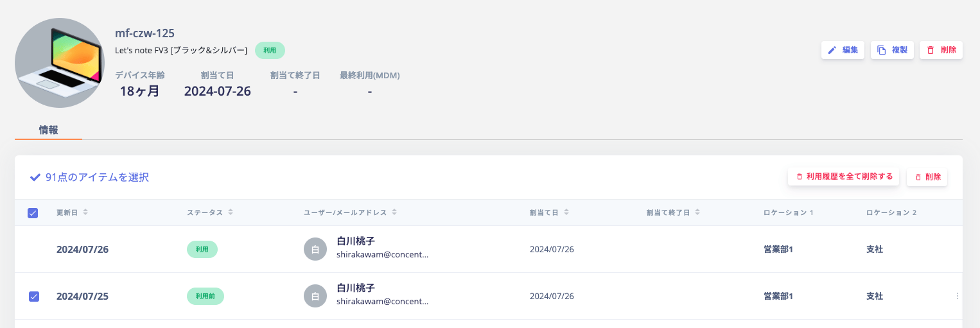
Task: Click the 編集 edit button
Action: pos(843,50)
